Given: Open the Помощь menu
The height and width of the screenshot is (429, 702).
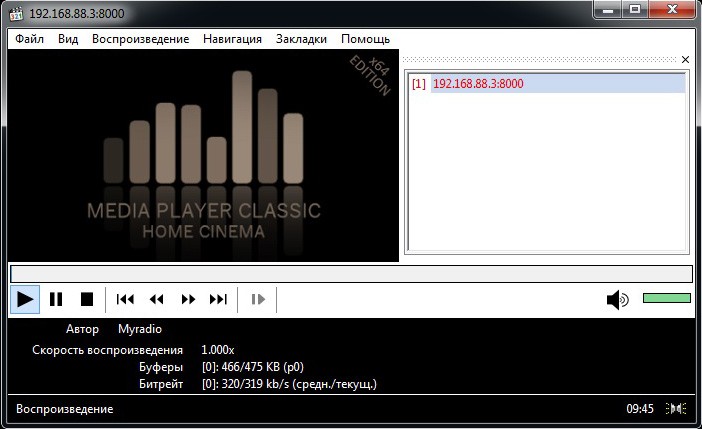Looking at the screenshot, I should 365,39.
